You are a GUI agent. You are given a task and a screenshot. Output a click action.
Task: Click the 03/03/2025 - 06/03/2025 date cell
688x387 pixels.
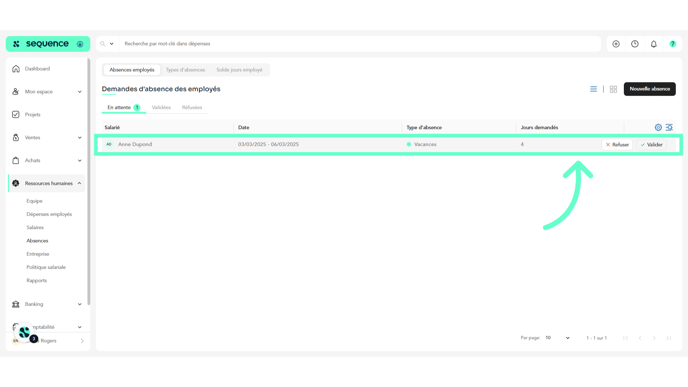tap(269, 144)
